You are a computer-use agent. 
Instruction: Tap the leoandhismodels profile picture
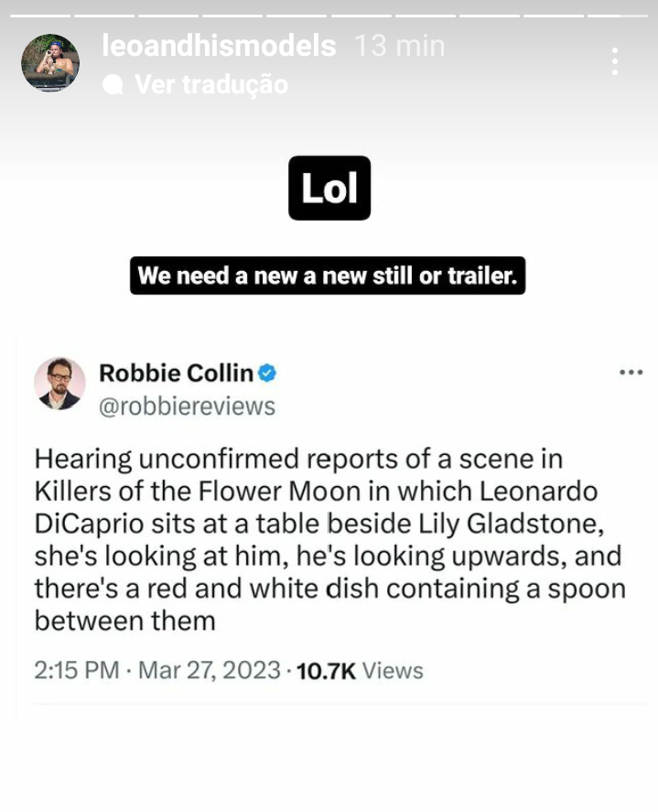point(50,62)
